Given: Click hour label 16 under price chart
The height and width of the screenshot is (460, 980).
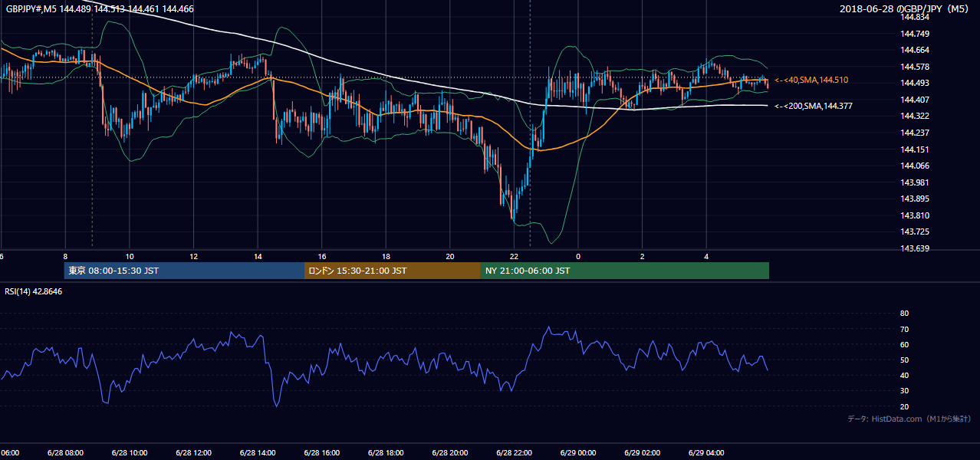Looking at the screenshot, I should (322, 257).
